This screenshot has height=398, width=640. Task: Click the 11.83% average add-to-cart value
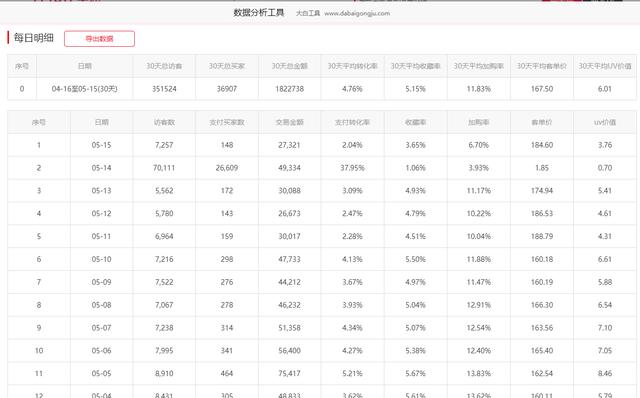coord(479,89)
